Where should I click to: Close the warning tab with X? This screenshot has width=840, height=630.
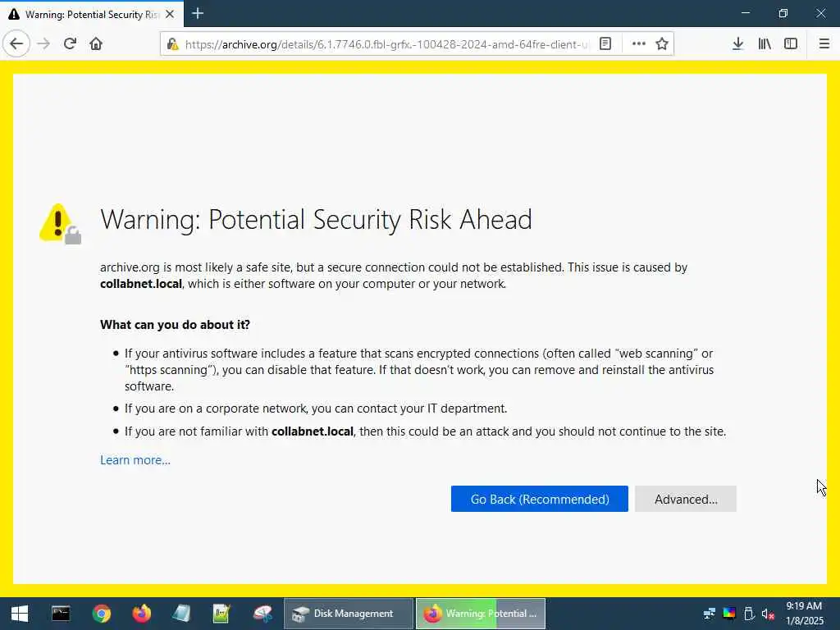[x=170, y=15]
